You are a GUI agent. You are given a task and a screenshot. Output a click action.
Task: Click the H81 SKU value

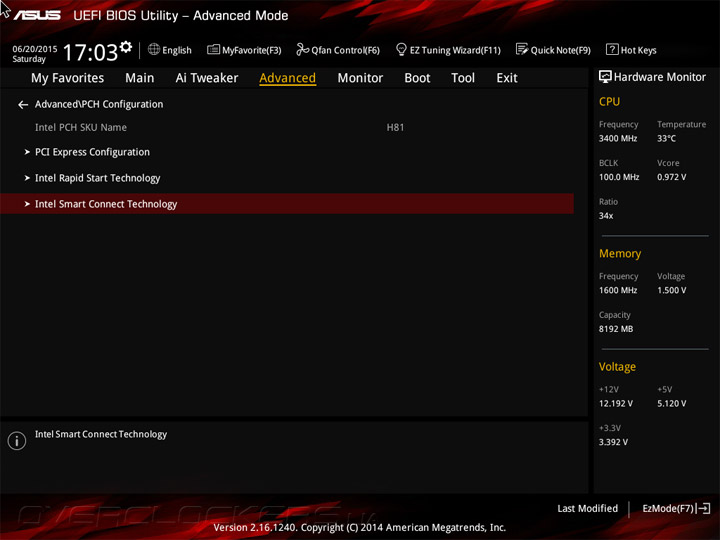click(395, 127)
